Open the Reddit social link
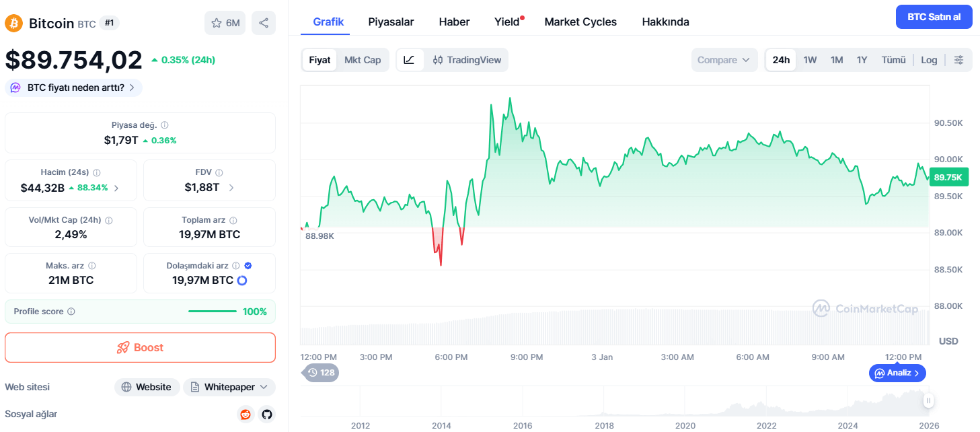980x432 pixels. 246,415
